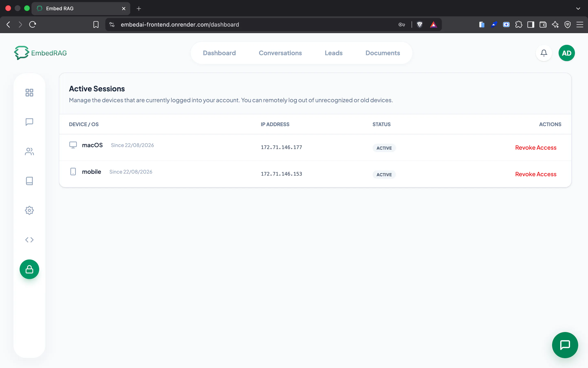Revoke access for the mobile session

[x=536, y=174]
